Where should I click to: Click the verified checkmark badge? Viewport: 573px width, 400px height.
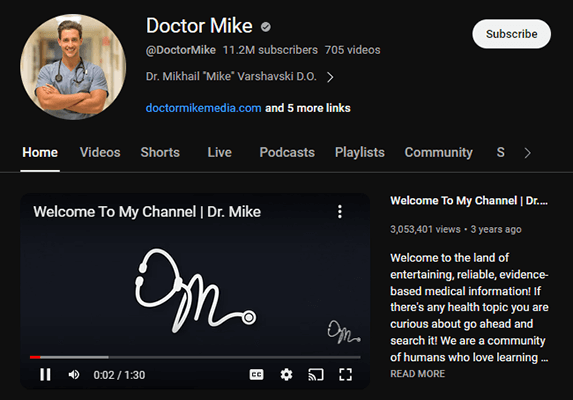(x=266, y=27)
